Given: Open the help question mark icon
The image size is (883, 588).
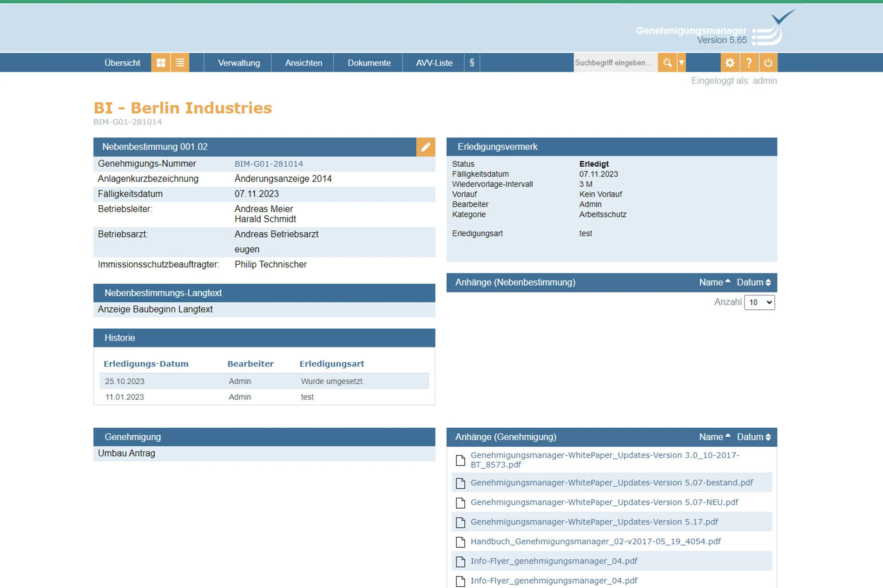Looking at the screenshot, I should (749, 63).
